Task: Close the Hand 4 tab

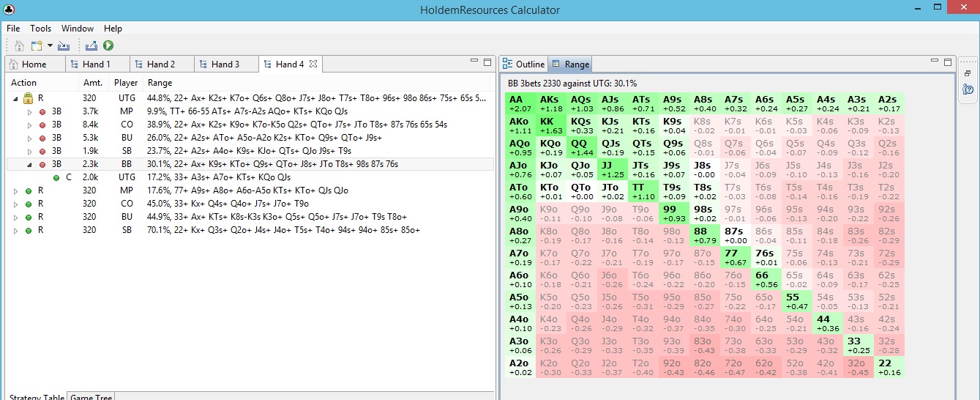Action: (313, 64)
